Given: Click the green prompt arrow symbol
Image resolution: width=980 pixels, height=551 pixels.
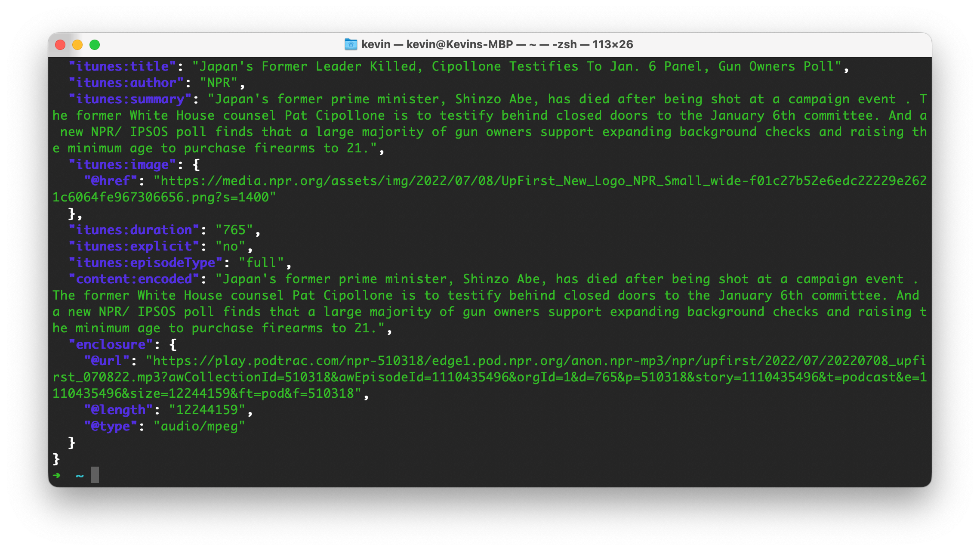Looking at the screenshot, I should click(x=57, y=475).
